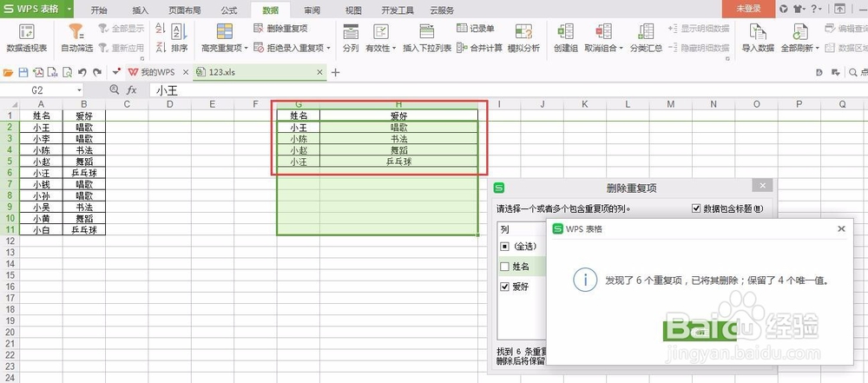Open the quick access toolbar customize arrow
The width and height of the screenshot is (868, 383).
point(115,72)
